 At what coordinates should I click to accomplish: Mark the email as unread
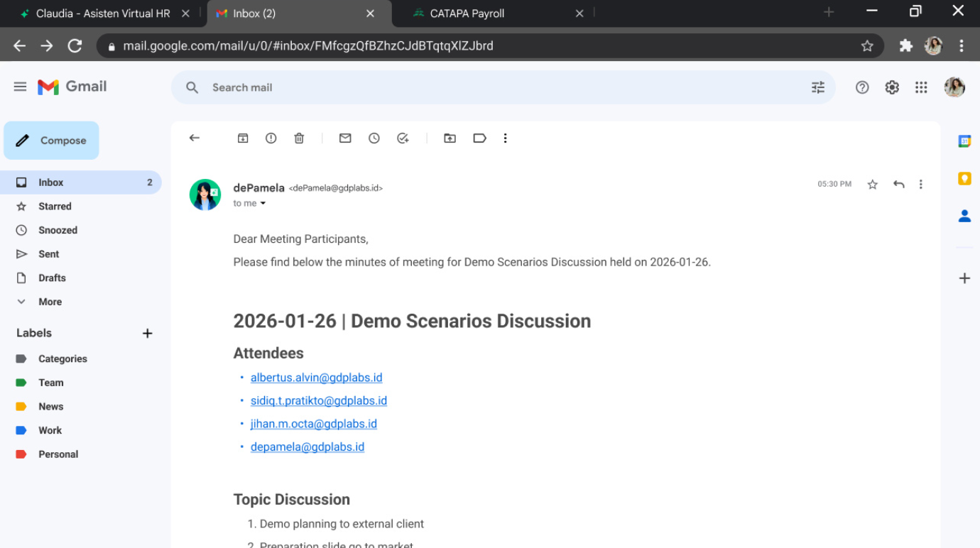[x=345, y=138]
